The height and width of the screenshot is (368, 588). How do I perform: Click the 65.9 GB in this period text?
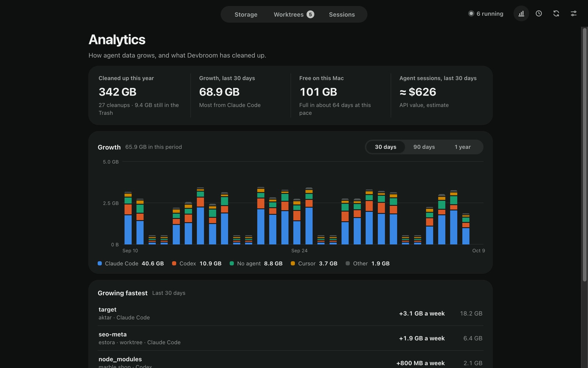pyautogui.click(x=154, y=147)
